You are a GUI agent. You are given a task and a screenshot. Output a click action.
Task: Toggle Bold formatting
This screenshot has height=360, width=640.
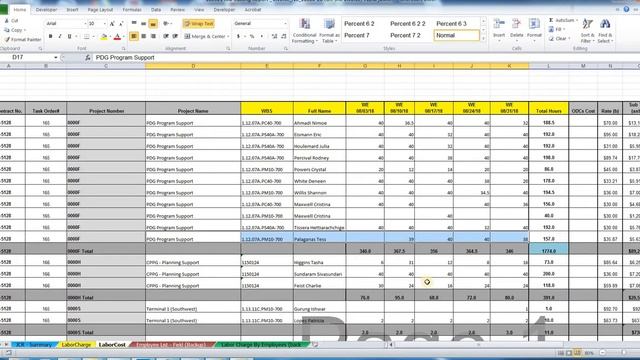[x=51, y=37]
